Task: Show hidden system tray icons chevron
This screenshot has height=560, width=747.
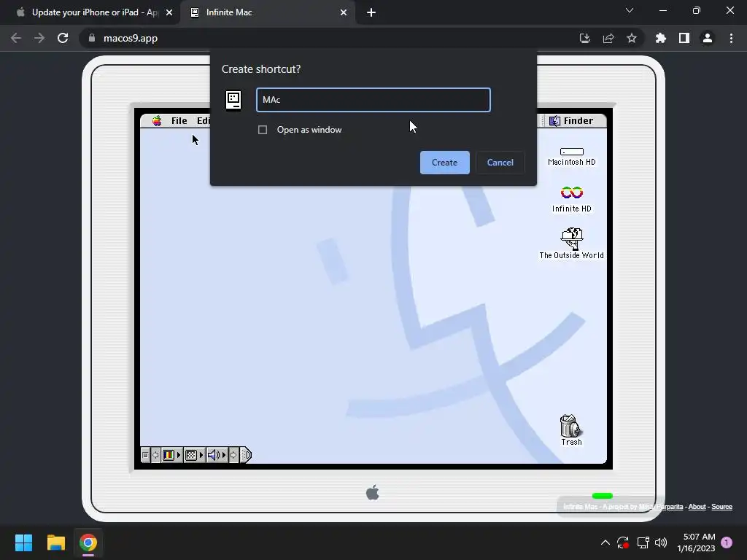Action: 605,542
